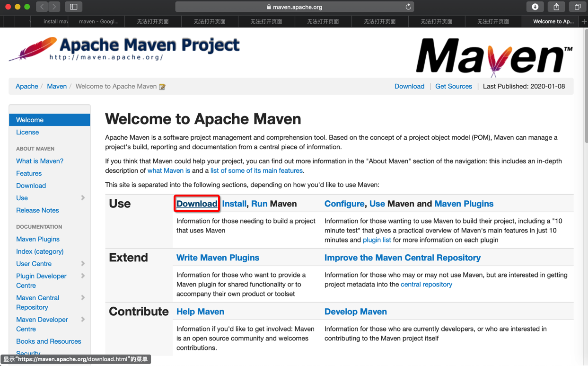The image size is (588, 366).
Task: Open Index (category) in the sidebar
Action: (40, 251)
